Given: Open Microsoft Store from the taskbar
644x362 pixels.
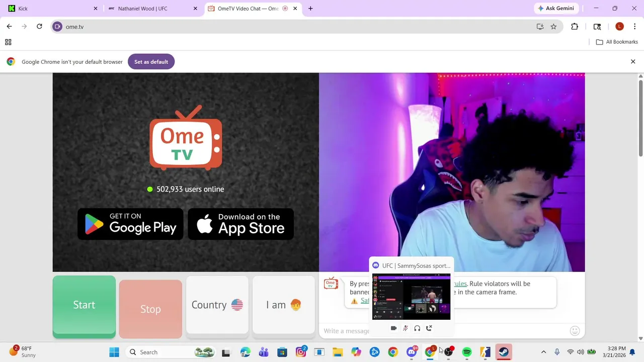Looking at the screenshot, I should [x=282, y=352].
